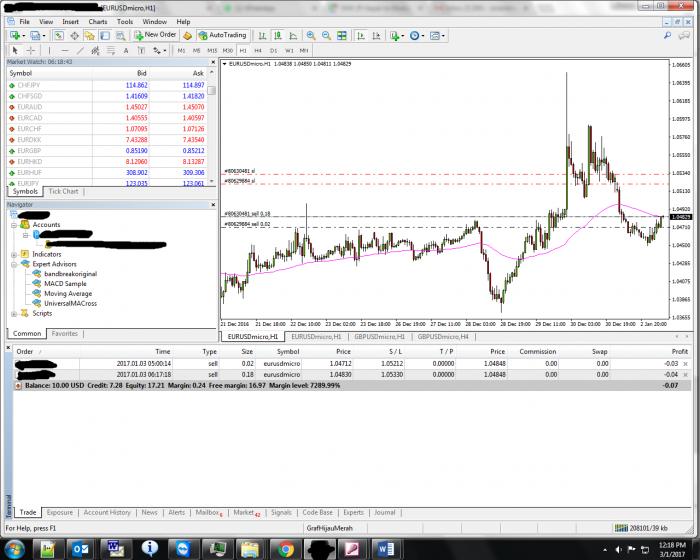Switch to the Favorites tab in Navigator
700x560 pixels.
[x=65, y=334]
